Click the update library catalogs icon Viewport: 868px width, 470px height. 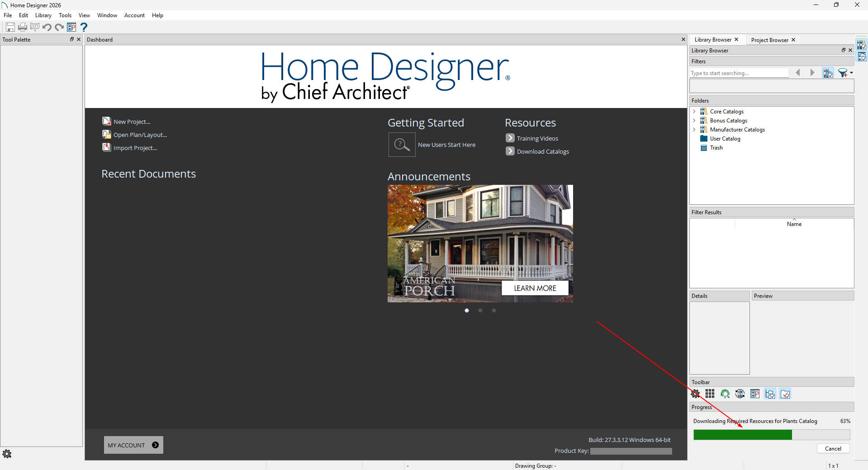pos(740,394)
